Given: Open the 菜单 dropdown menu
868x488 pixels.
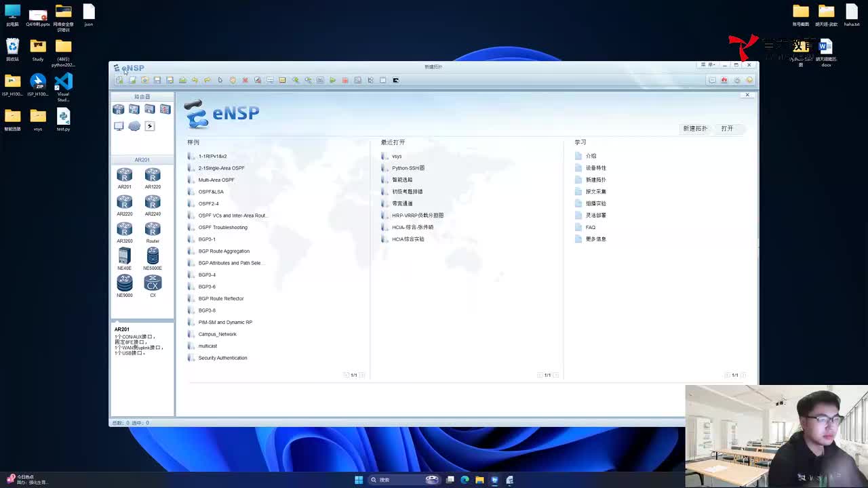Looking at the screenshot, I should [707, 65].
